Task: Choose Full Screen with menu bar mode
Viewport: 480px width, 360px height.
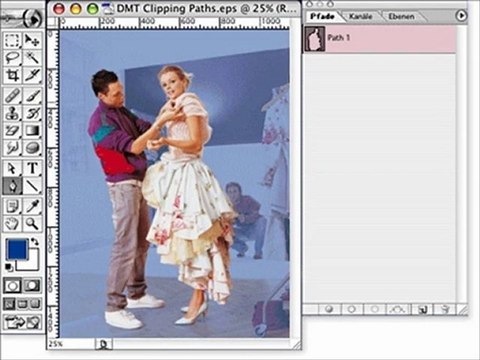Action: 22,304
